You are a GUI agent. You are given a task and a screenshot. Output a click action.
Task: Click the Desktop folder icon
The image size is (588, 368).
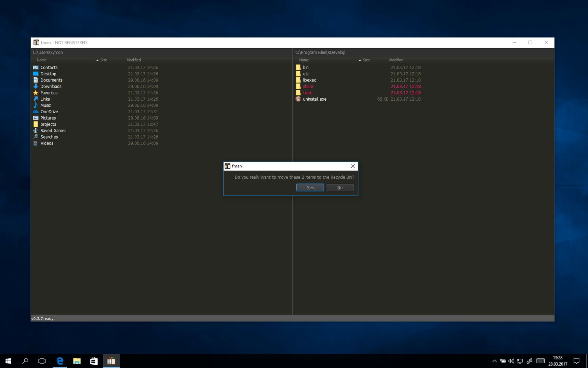[36, 74]
